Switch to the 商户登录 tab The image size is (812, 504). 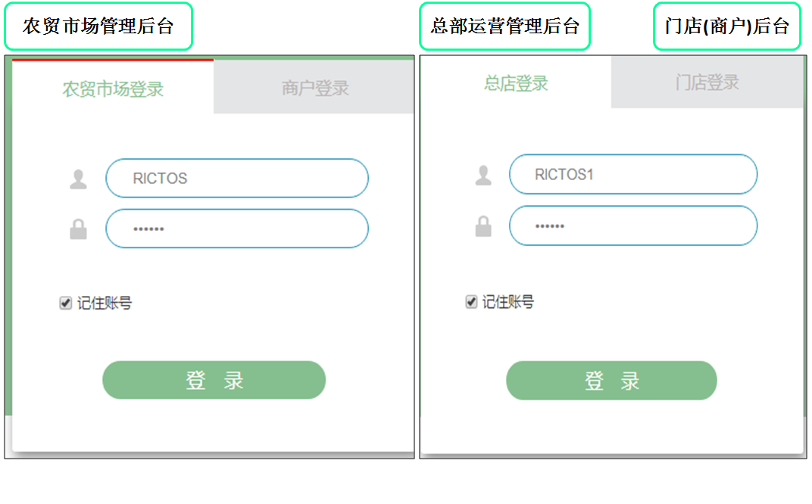(x=314, y=88)
